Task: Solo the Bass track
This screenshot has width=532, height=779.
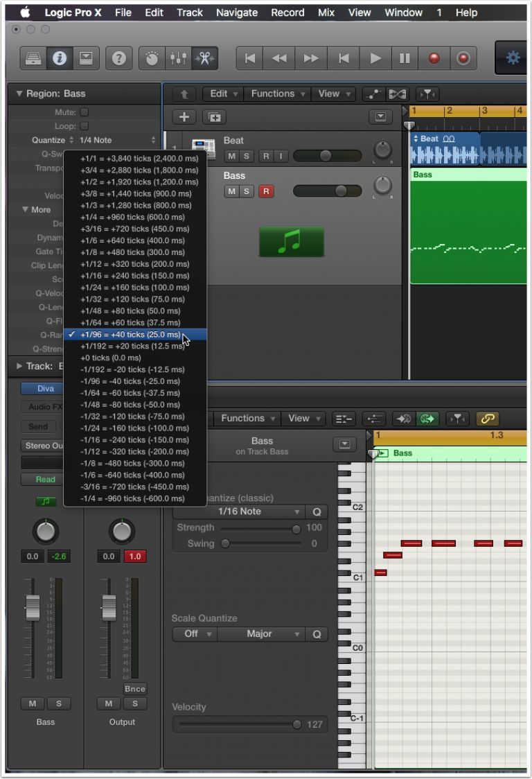Action: [247, 191]
